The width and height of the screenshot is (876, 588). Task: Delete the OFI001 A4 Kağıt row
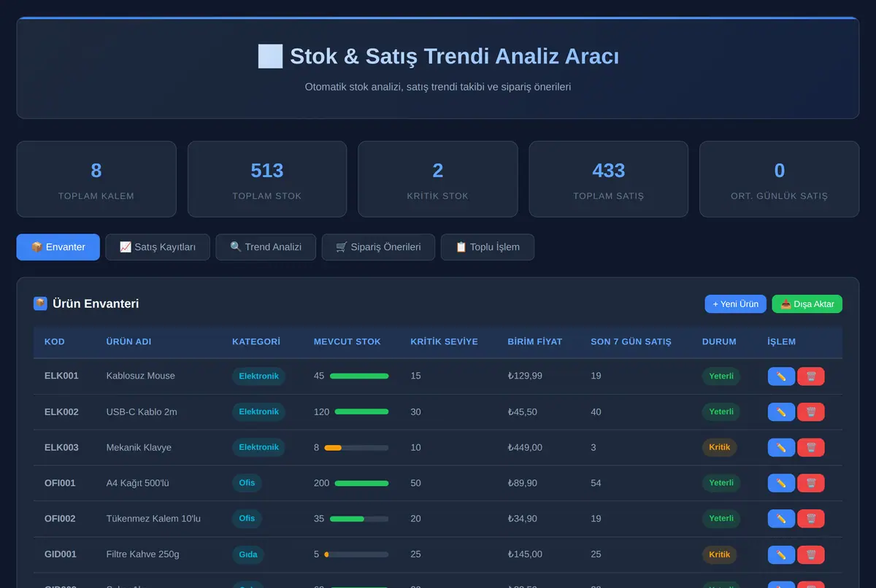pos(811,483)
